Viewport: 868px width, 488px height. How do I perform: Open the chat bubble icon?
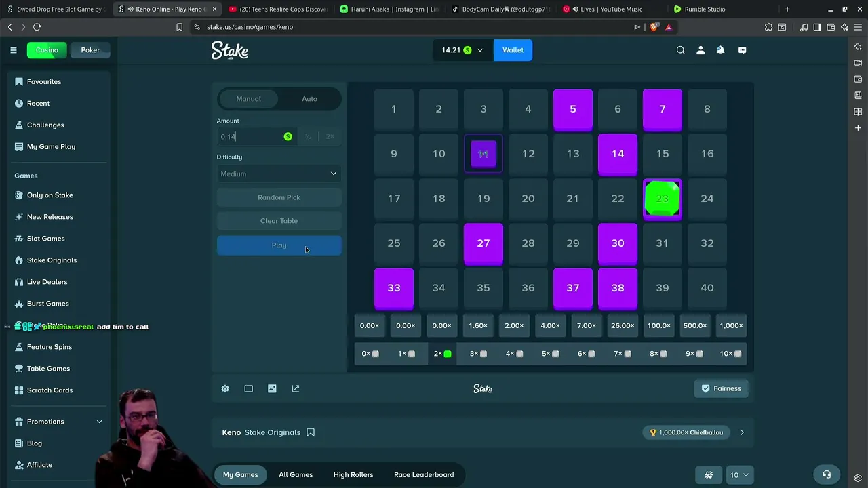tap(742, 50)
